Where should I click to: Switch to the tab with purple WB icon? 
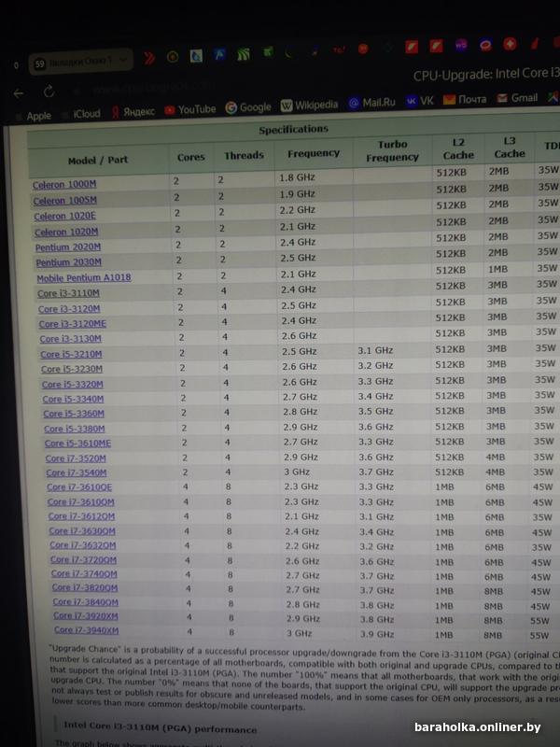click(461, 45)
